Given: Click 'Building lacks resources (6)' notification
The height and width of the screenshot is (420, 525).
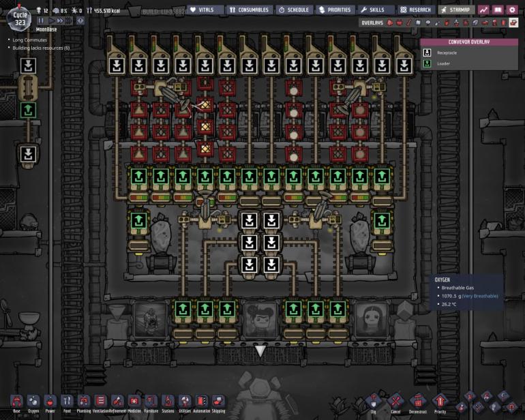Looking at the screenshot, I should pos(41,48).
